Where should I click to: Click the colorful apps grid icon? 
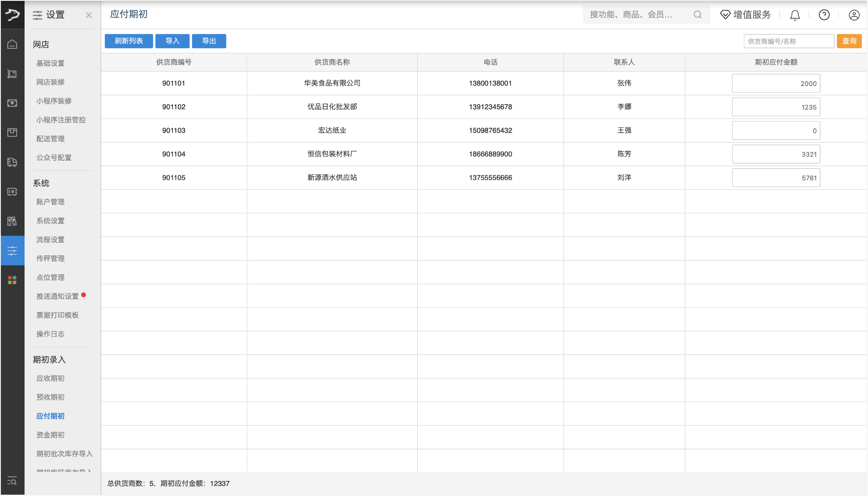tap(12, 280)
